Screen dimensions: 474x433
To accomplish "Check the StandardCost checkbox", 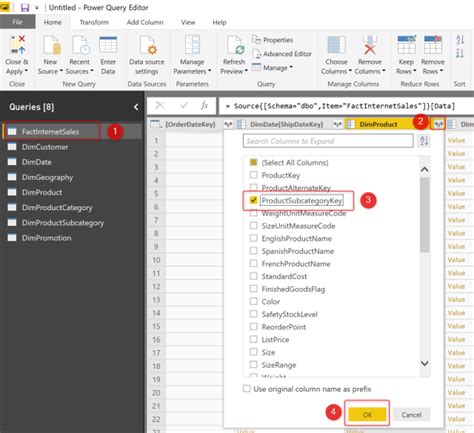I will [254, 276].
